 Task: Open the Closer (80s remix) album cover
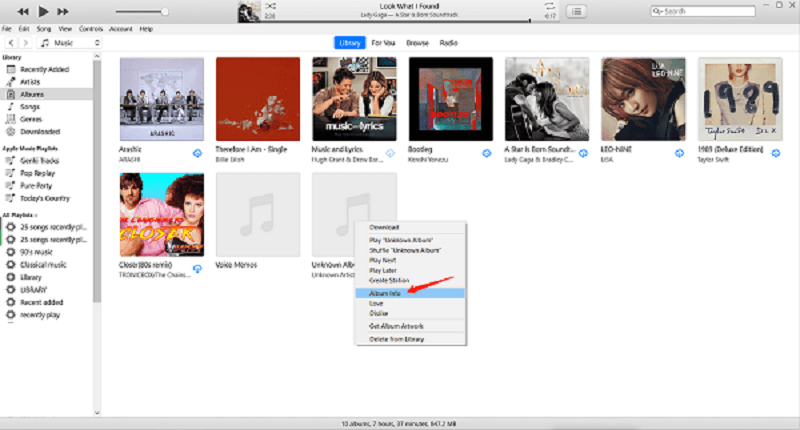tap(162, 215)
